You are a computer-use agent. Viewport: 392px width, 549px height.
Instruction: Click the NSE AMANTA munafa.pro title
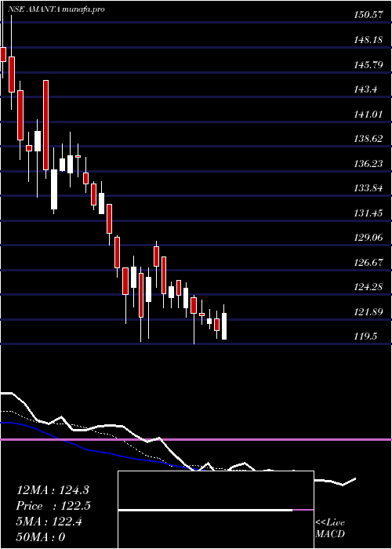click(x=56, y=9)
